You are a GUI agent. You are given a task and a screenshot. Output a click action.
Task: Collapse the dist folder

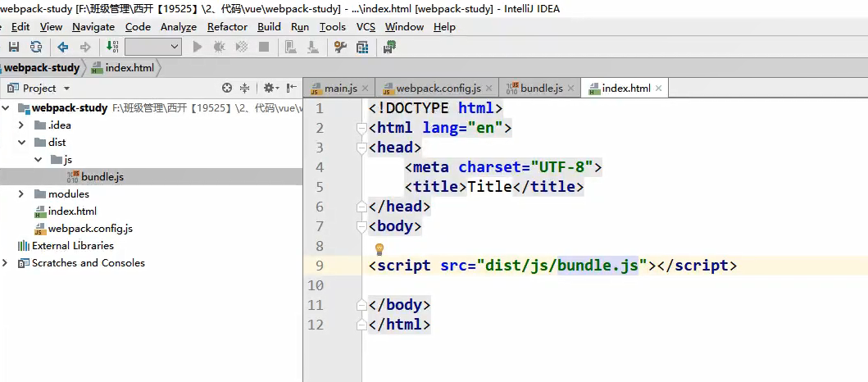(21, 143)
